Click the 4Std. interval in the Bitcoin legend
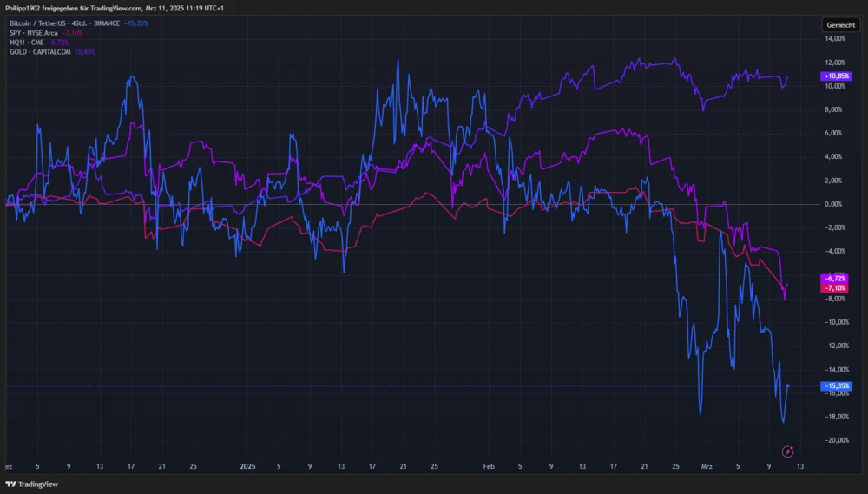868x494 pixels. pos(79,23)
